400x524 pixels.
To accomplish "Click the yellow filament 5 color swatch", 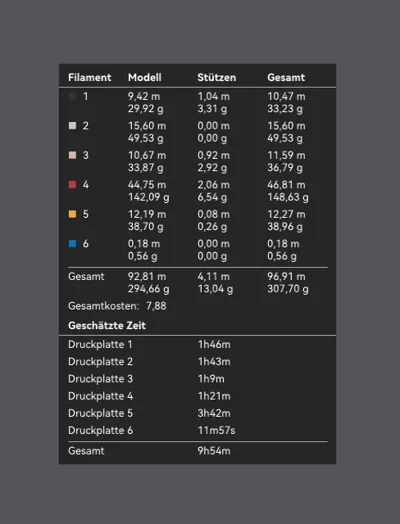I will point(73,214).
